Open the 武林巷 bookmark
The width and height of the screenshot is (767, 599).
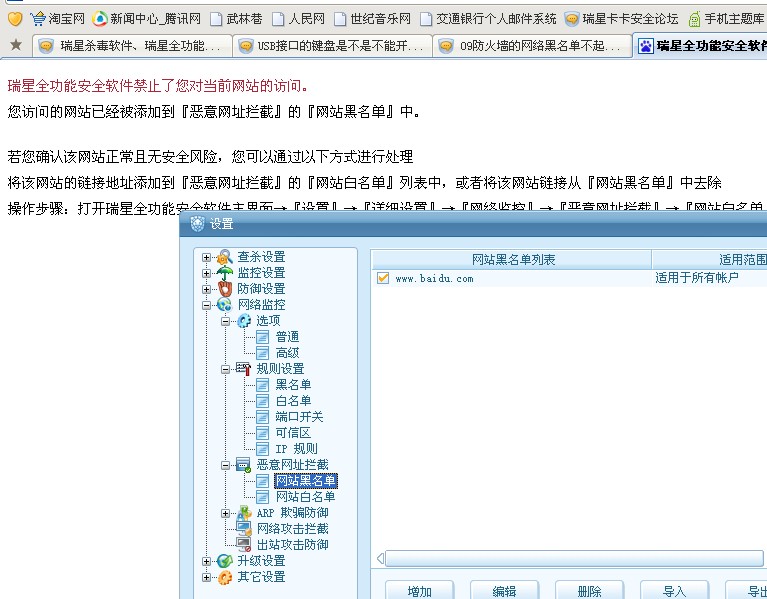[x=236, y=19]
